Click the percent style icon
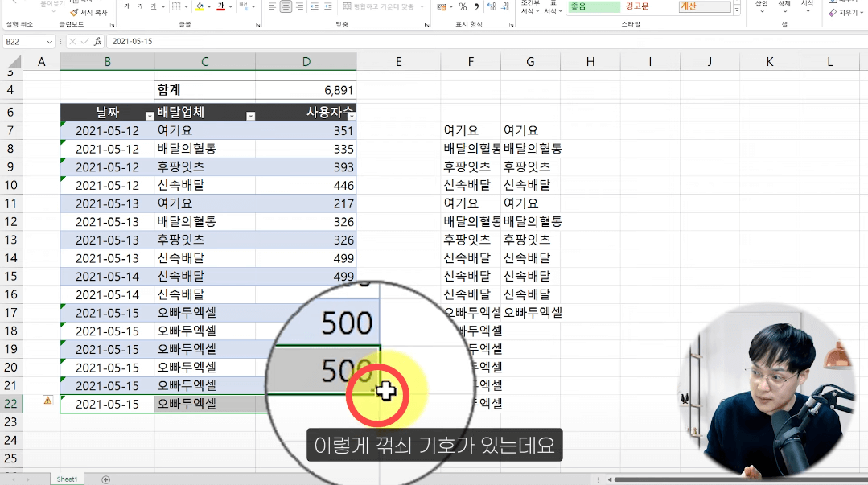The image size is (868, 485). 463,6
